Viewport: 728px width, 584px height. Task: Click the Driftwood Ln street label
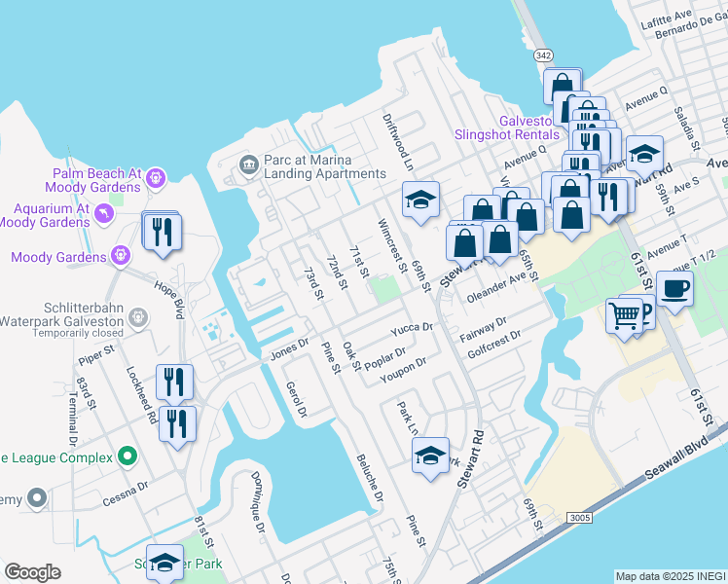point(397,141)
